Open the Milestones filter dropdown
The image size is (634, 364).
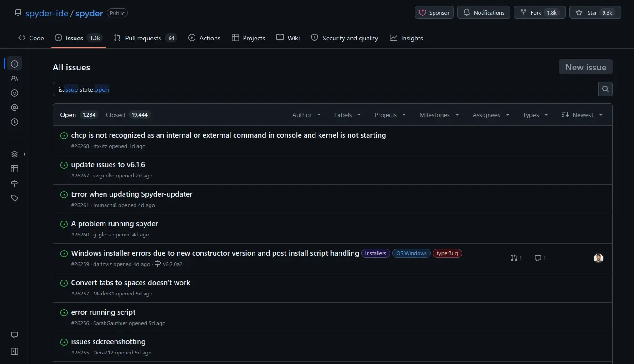[x=439, y=115]
